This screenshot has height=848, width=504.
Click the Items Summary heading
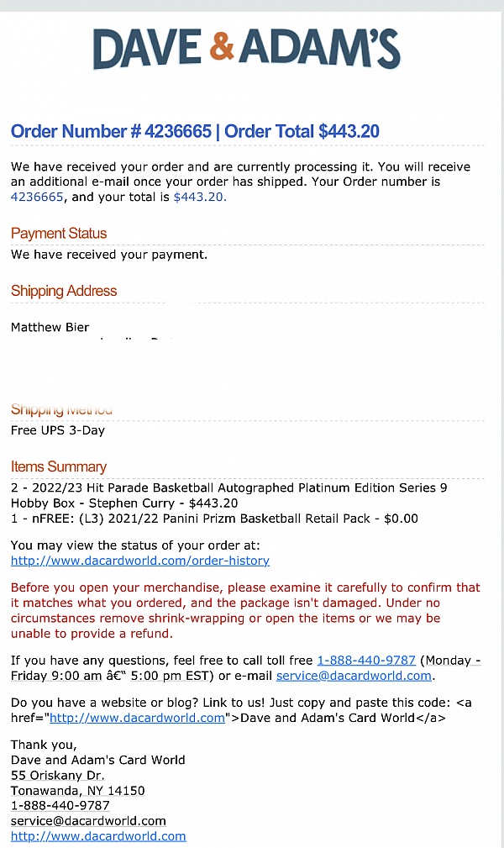59,466
